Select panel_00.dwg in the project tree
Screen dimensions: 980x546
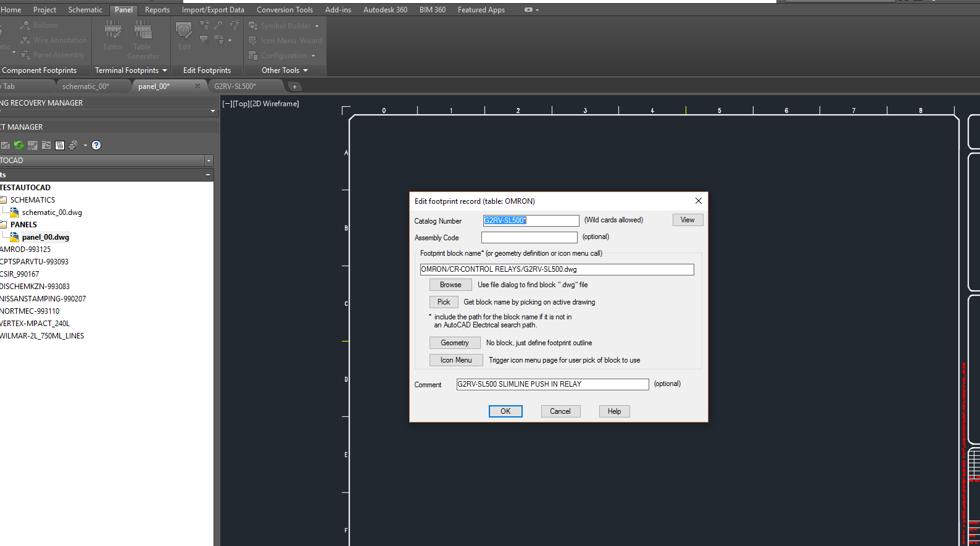[46, 237]
